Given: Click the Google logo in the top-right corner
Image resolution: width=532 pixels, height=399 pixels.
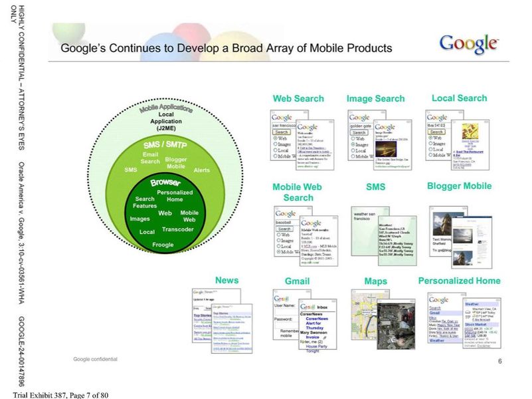Looking at the screenshot, I should coord(469,44).
